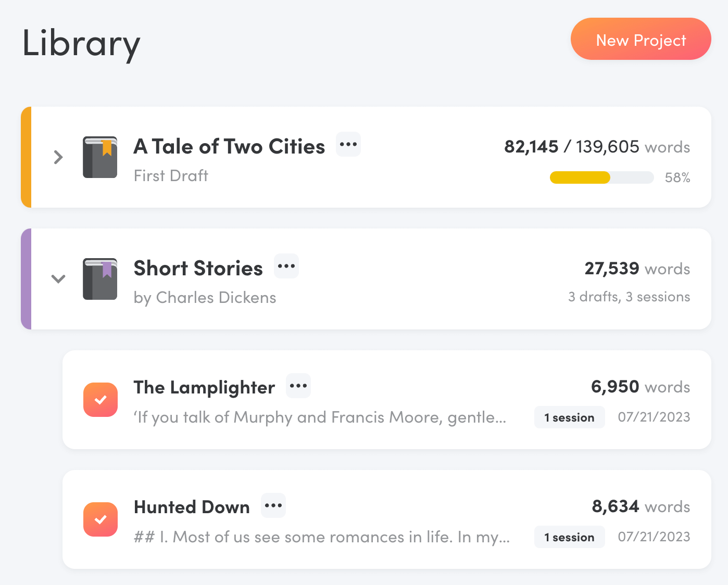Open the Short Stories title

198,269
